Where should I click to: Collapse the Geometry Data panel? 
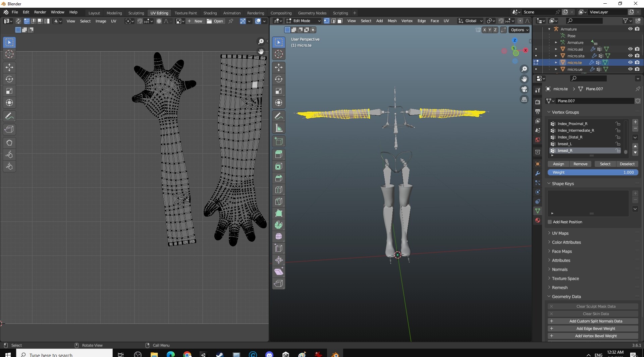(566, 297)
